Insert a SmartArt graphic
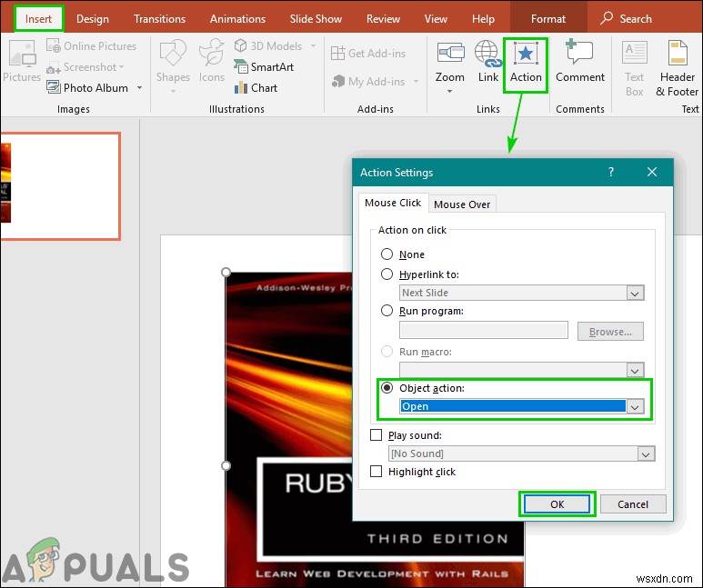 tap(264, 67)
